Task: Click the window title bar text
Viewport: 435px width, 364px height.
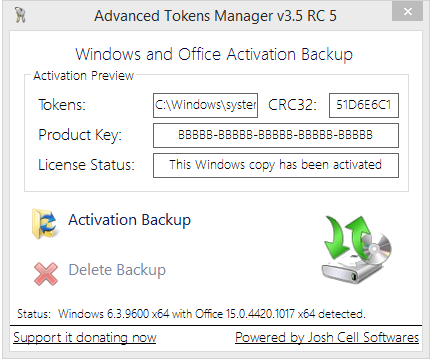Action: [215, 16]
